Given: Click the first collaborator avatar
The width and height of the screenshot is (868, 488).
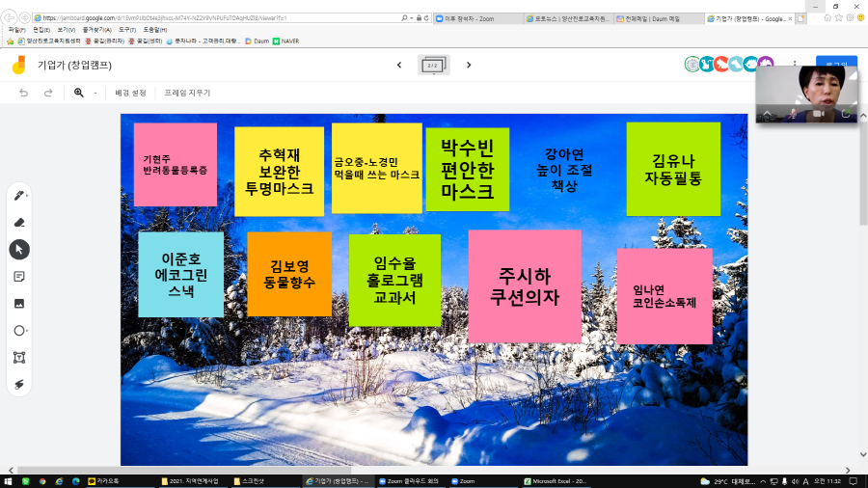Looking at the screenshot, I should [x=692, y=65].
